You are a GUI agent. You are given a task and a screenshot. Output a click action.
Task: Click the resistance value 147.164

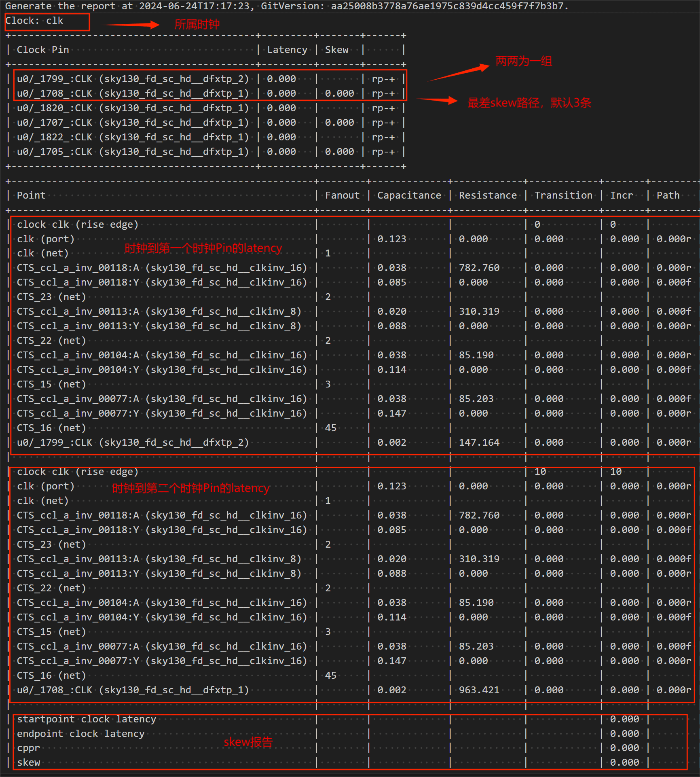point(479,442)
